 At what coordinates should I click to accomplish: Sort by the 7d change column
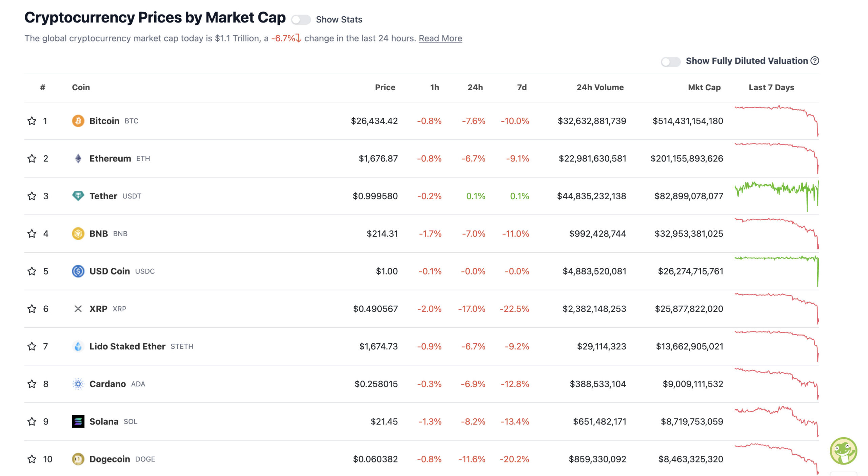522,88
